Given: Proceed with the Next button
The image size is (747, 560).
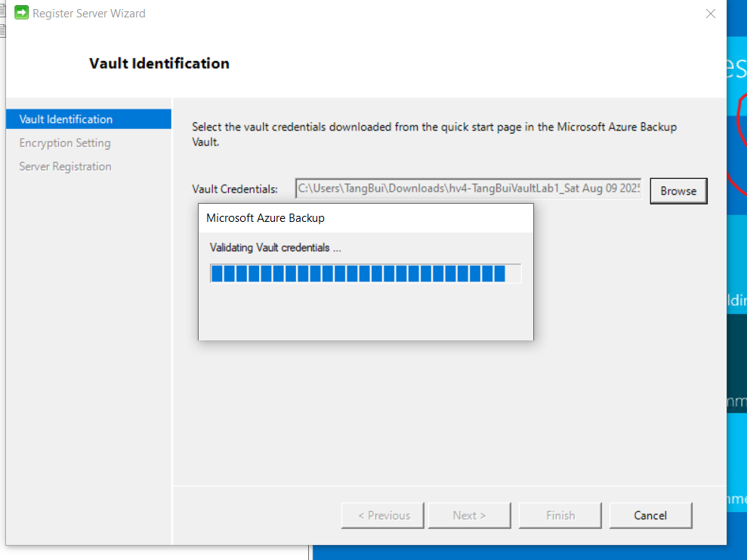Looking at the screenshot, I should tap(469, 515).
